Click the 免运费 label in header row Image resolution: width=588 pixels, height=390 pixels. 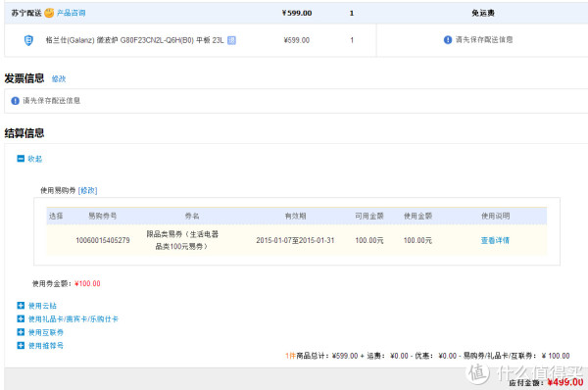click(483, 13)
